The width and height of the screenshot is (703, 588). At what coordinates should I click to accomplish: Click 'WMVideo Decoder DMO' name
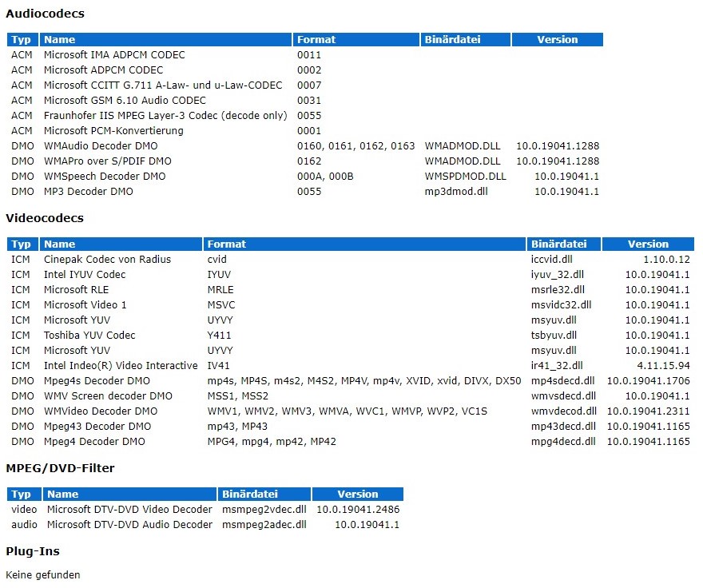point(101,411)
